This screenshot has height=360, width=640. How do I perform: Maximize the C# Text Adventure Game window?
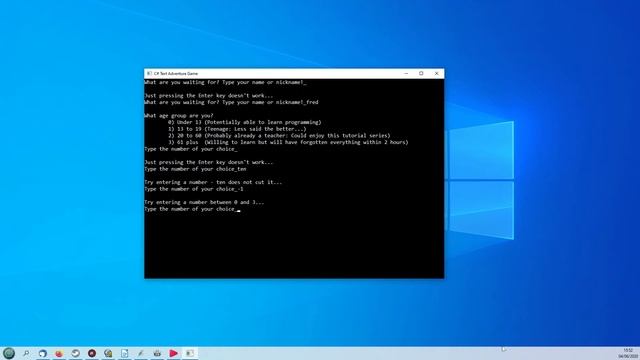421,73
